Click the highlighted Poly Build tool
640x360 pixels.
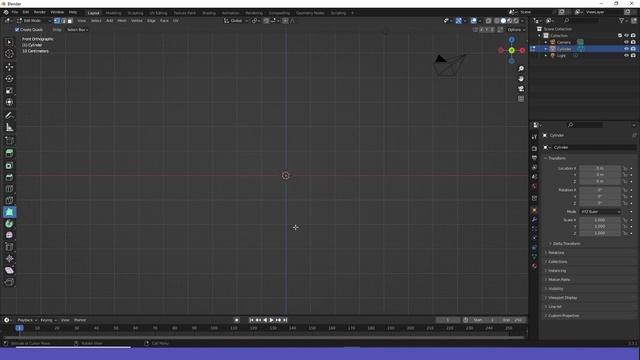tap(9, 212)
